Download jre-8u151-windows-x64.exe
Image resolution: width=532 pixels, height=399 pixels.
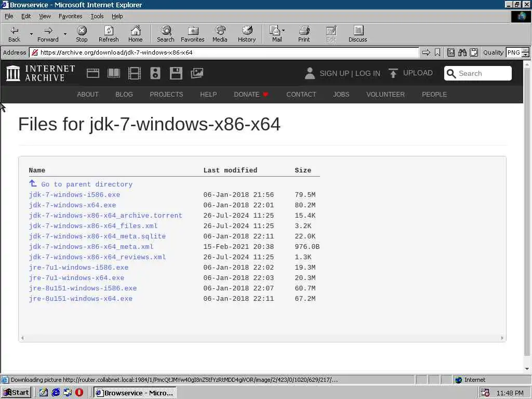[x=81, y=299]
